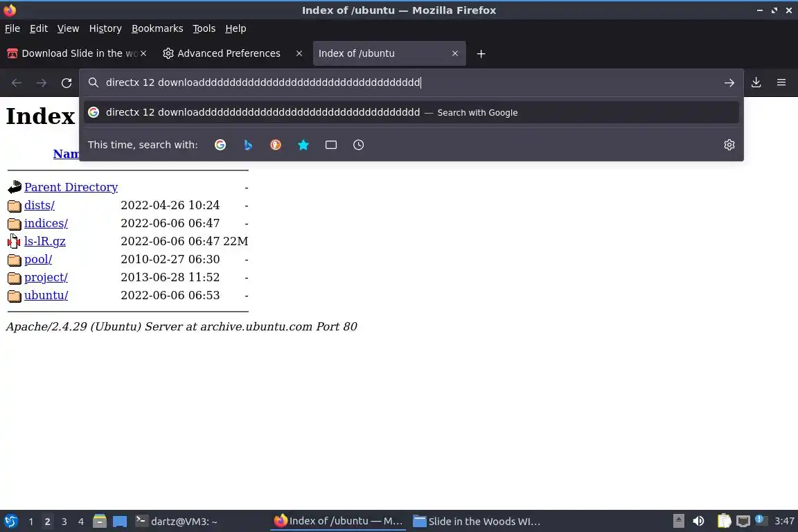Open the File menu

coord(12,28)
